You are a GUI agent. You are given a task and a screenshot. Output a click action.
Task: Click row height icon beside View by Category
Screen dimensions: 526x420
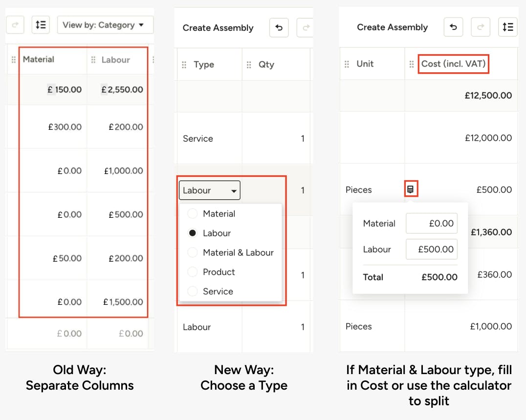click(41, 25)
